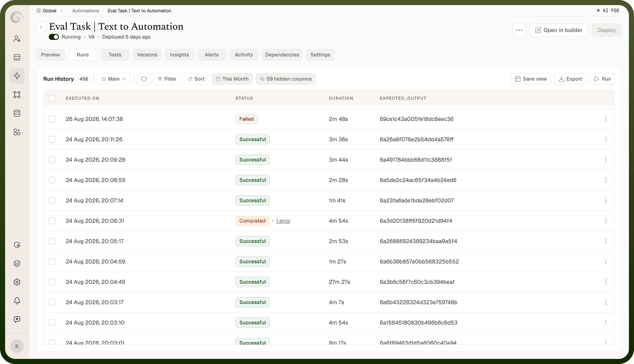Refresh the run history list
634x364 pixels.
144,79
